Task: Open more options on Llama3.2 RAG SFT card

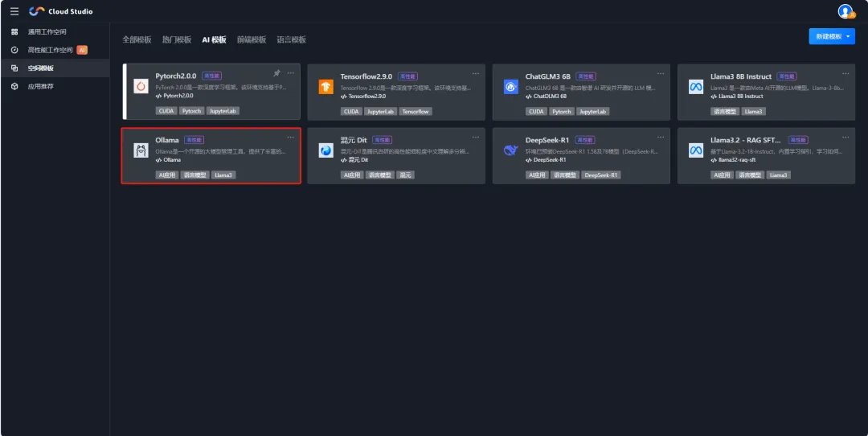Action: 845,137
